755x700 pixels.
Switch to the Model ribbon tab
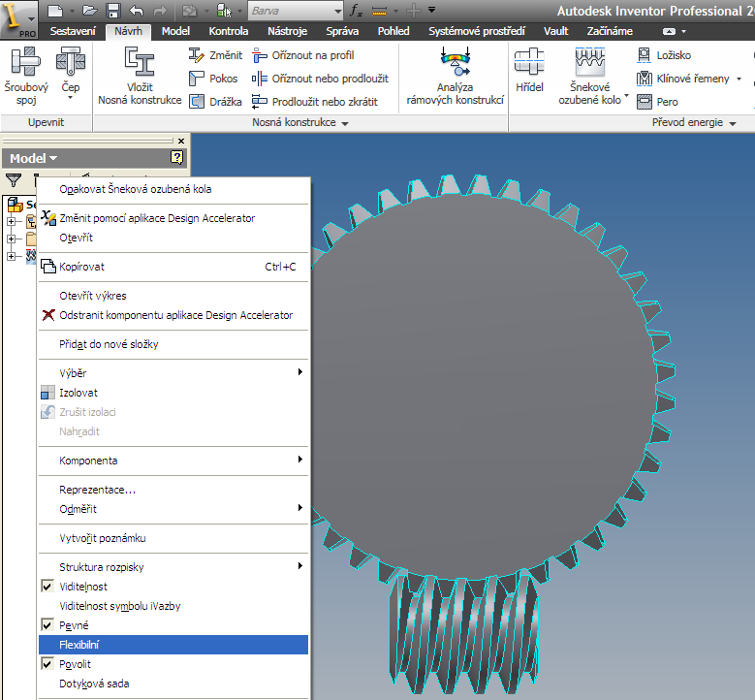pyautogui.click(x=175, y=31)
